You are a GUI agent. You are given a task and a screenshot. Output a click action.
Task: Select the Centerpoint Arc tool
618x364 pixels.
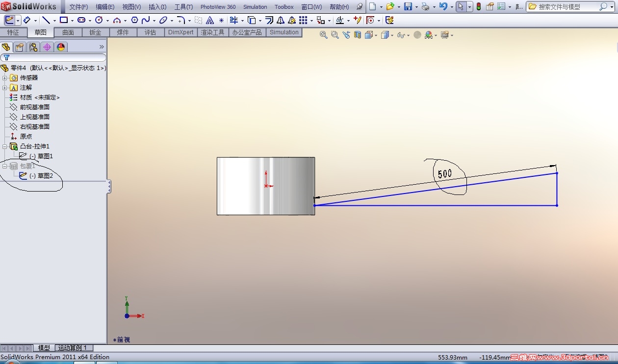[117, 20]
